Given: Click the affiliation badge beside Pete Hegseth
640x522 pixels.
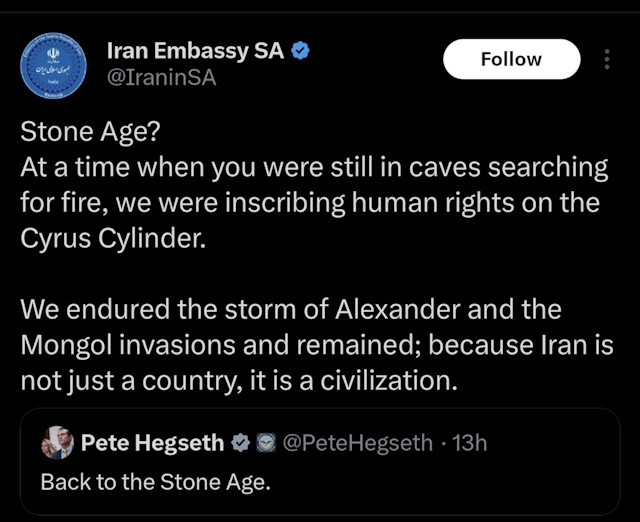Looking at the screenshot, I should click(x=263, y=442).
